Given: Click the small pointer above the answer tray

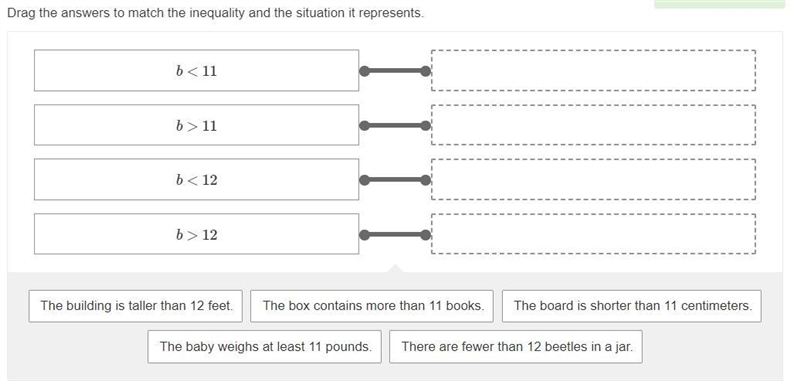Looking at the screenshot, I should tap(395, 268).
